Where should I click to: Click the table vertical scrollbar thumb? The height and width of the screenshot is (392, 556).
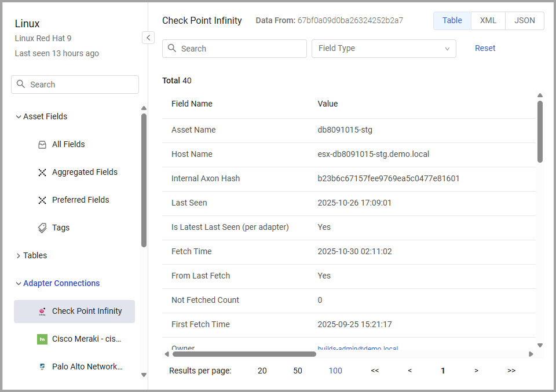[x=540, y=132]
